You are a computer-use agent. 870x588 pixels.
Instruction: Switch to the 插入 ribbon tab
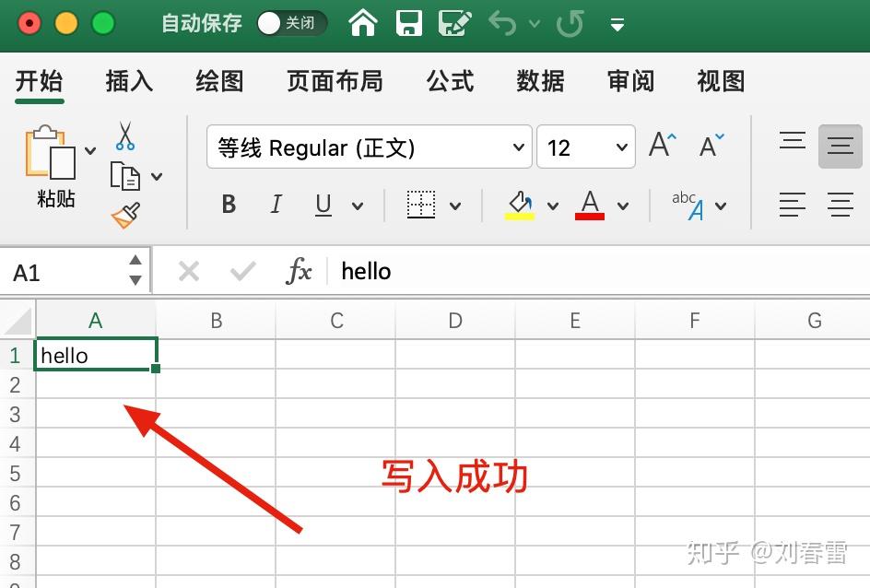coord(128,81)
